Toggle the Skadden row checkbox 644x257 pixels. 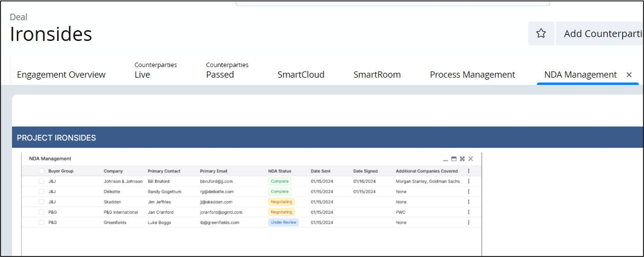41,202
